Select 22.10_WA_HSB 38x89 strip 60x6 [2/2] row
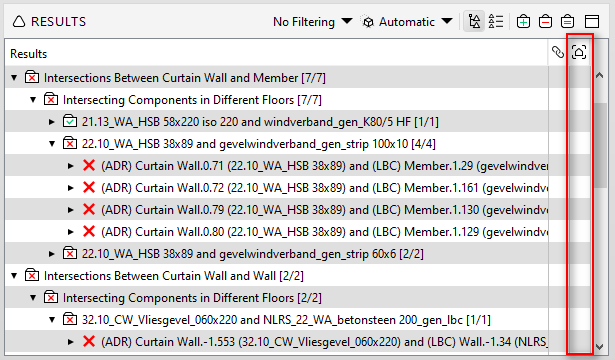The width and height of the screenshot is (615, 360). coord(253,254)
